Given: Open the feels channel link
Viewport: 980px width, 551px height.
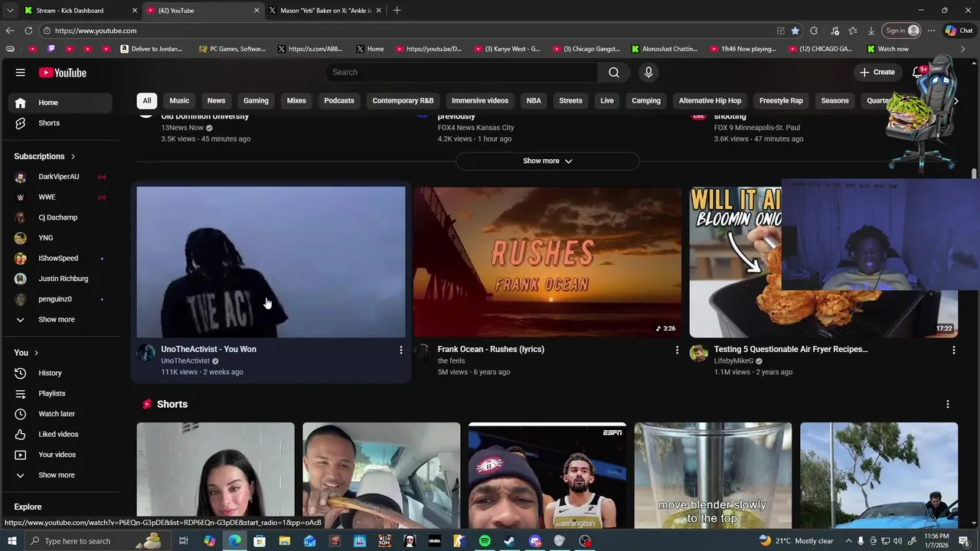Looking at the screenshot, I should point(451,360).
